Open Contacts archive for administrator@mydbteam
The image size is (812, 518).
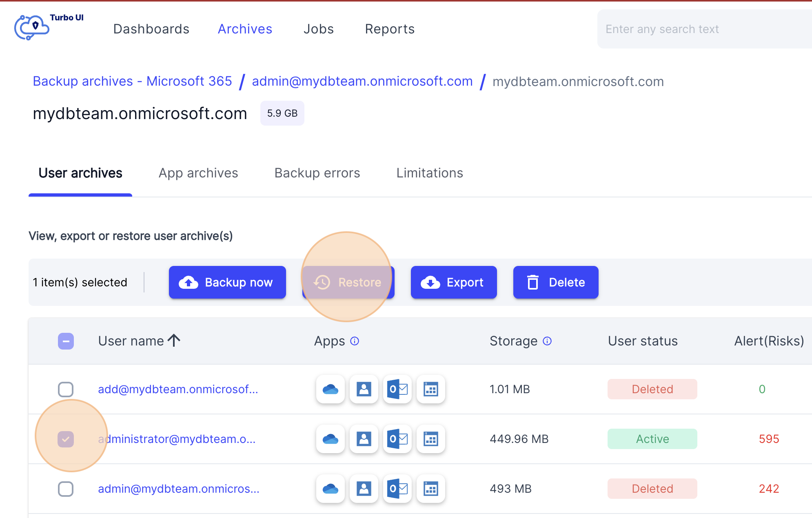tap(364, 439)
